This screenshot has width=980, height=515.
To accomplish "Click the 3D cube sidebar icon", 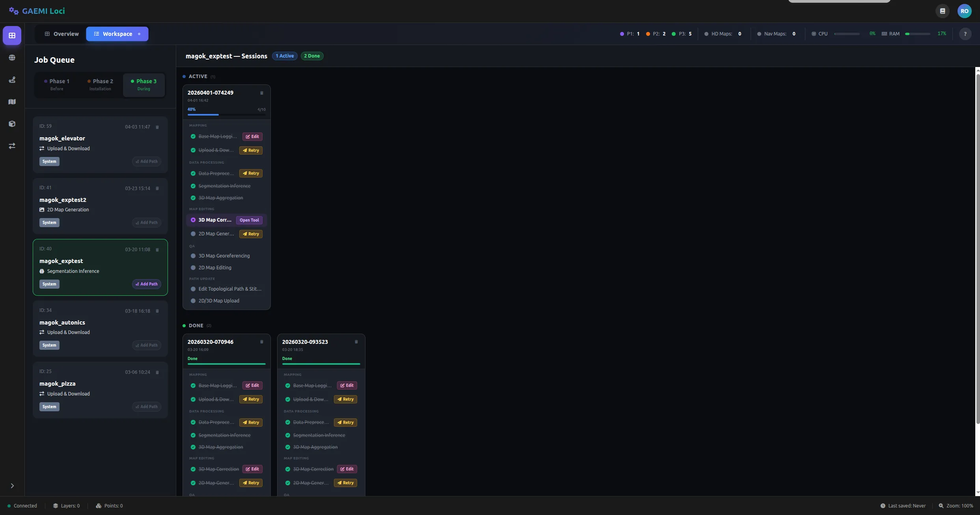I will (x=12, y=124).
